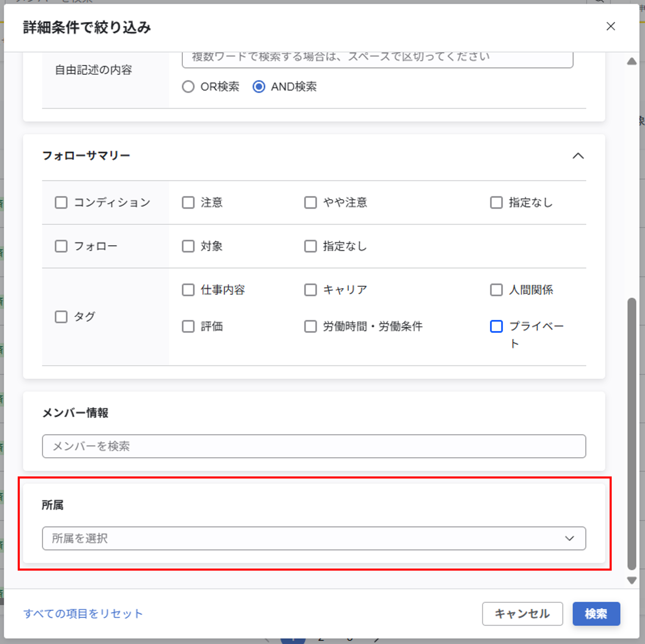
Task: Uncheck the プライベート tag checkbox
Action: coord(496,327)
